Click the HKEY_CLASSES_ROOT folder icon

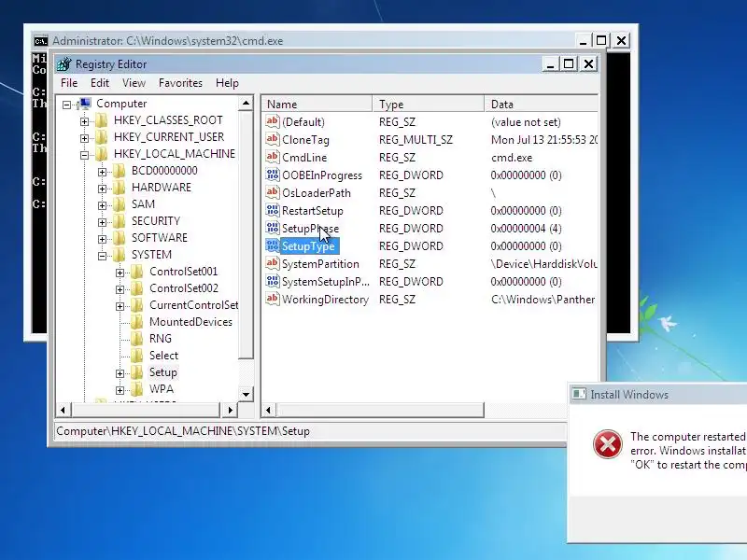(x=102, y=120)
